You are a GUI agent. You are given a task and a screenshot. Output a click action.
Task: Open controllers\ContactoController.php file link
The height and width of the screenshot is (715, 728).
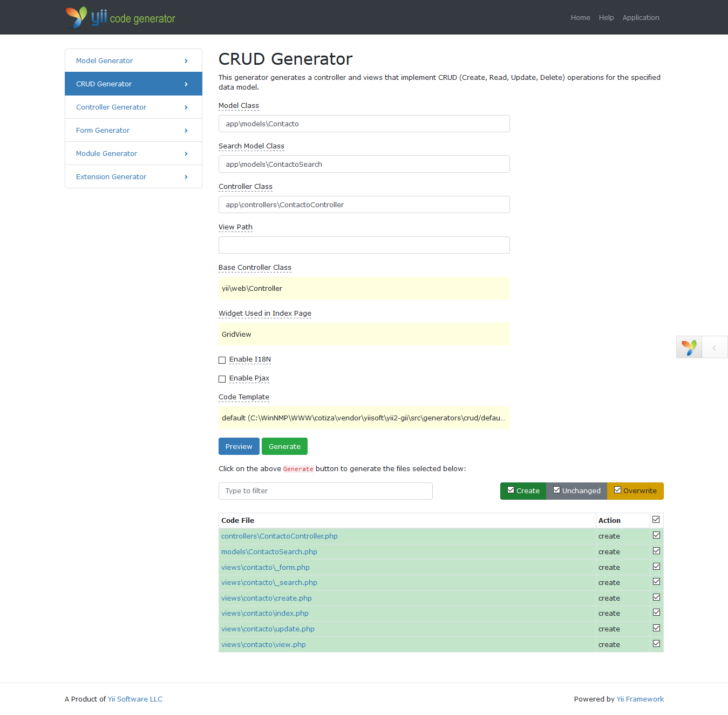(280, 536)
